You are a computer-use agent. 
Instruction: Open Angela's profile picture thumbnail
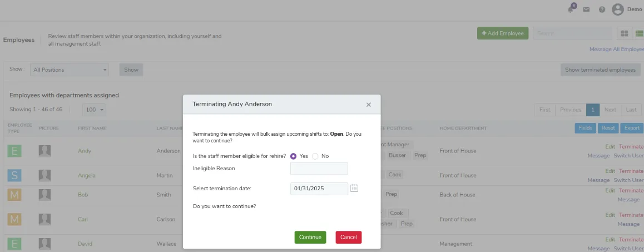coord(44,176)
